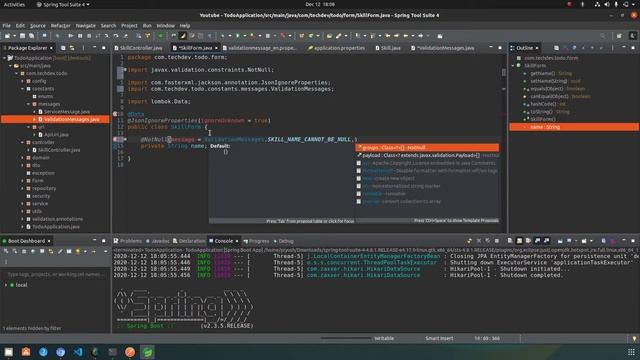The image size is (640, 360).
Task: Open the Back navigation history dropdown
Action: 413,36
